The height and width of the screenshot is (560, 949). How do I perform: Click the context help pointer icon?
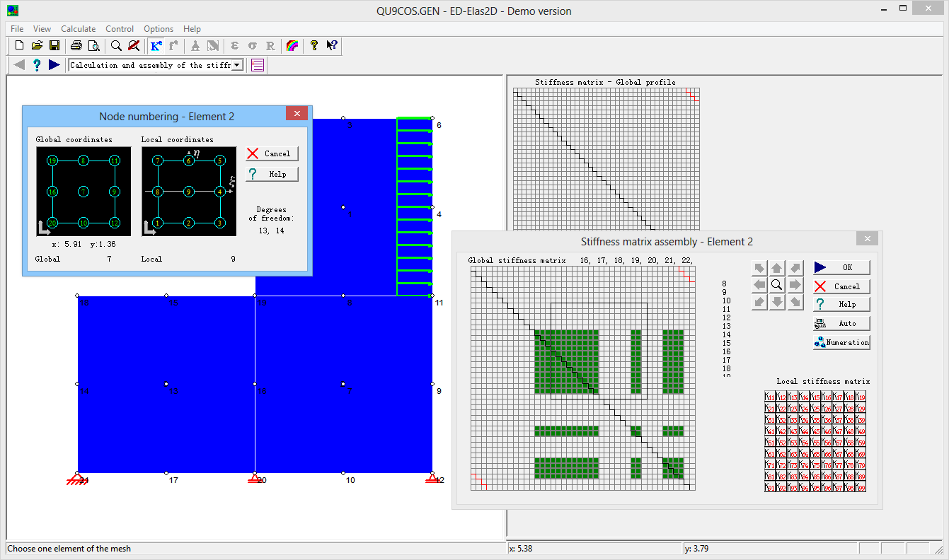[331, 46]
